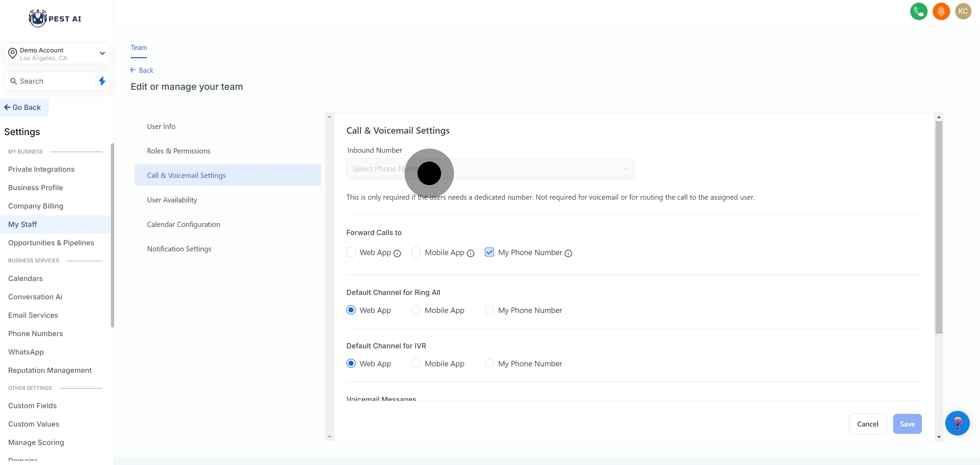Switch to Roles & Permissions section
980x465 pixels.
tap(178, 151)
